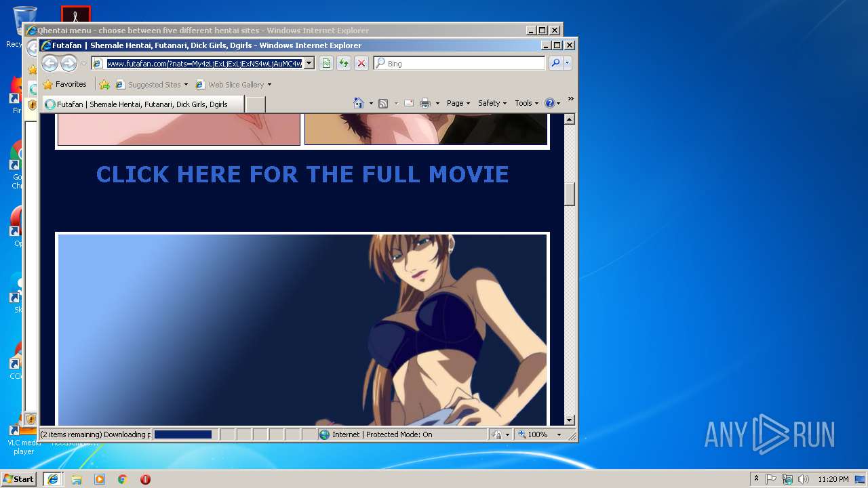
Task: Go back using the Back arrow button
Action: (x=50, y=63)
